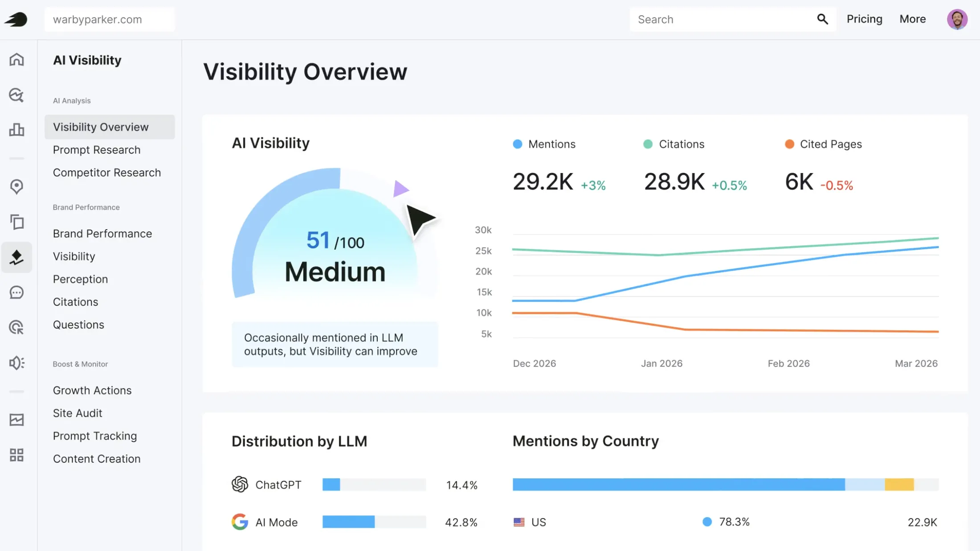Click the purple gauge pointer triangle
This screenshot has width=980, height=551.
coord(400,189)
